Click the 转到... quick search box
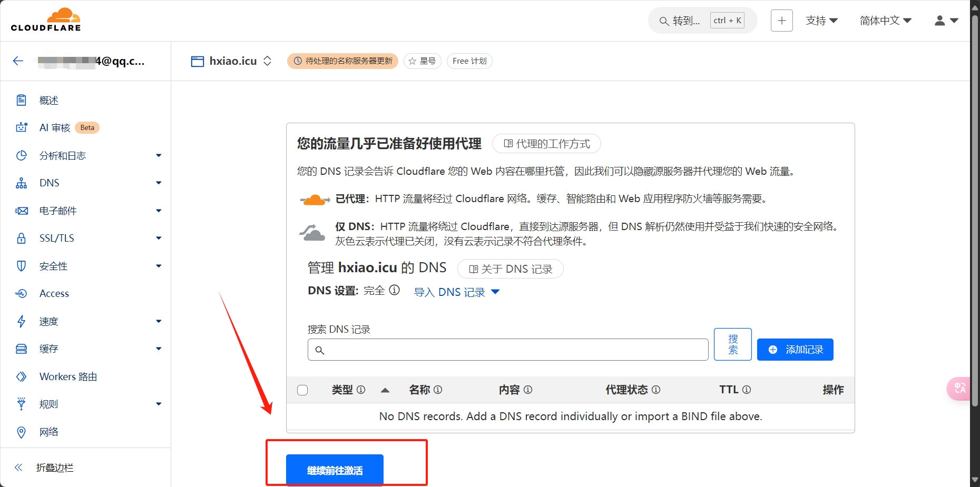This screenshot has height=487, width=980. [x=703, y=21]
